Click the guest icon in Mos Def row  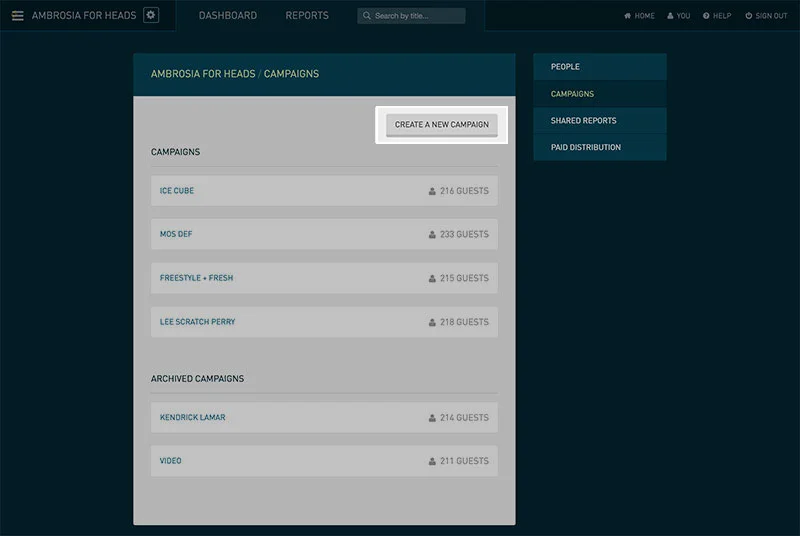click(432, 234)
